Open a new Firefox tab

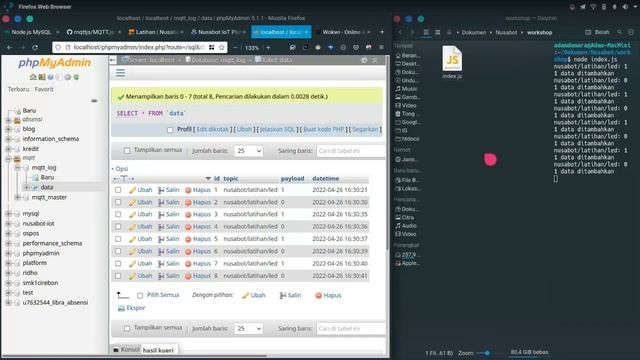(x=382, y=32)
